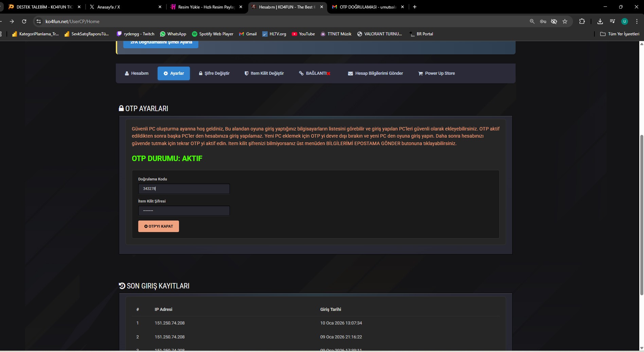Open the media control icon in toolbar
This screenshot has height=352, width=644.
[612, 21]
